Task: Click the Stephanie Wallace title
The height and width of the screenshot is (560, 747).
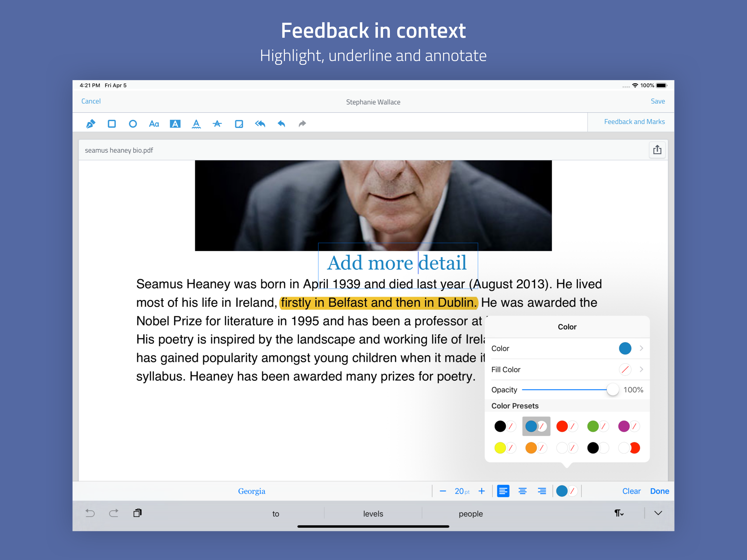Action: click(x=373, y=102)
